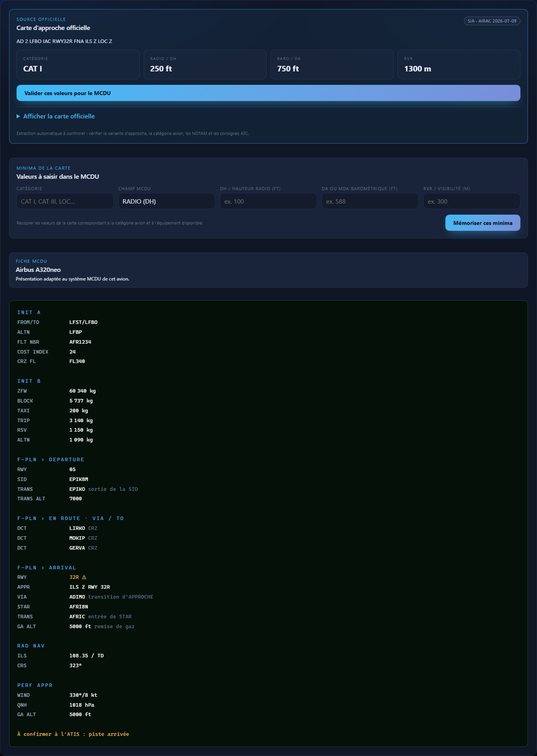
Task: Click the cost index value 24
Action: point(73,352)
